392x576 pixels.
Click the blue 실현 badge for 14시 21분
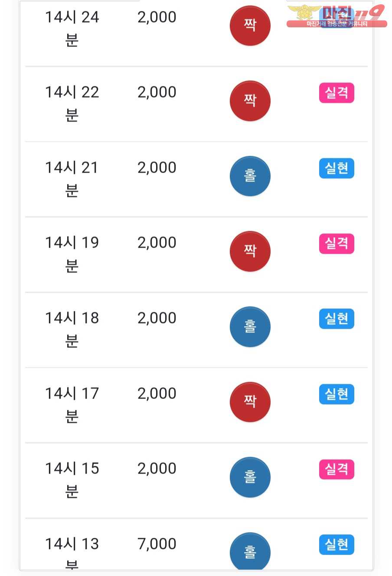pos(336,168)
